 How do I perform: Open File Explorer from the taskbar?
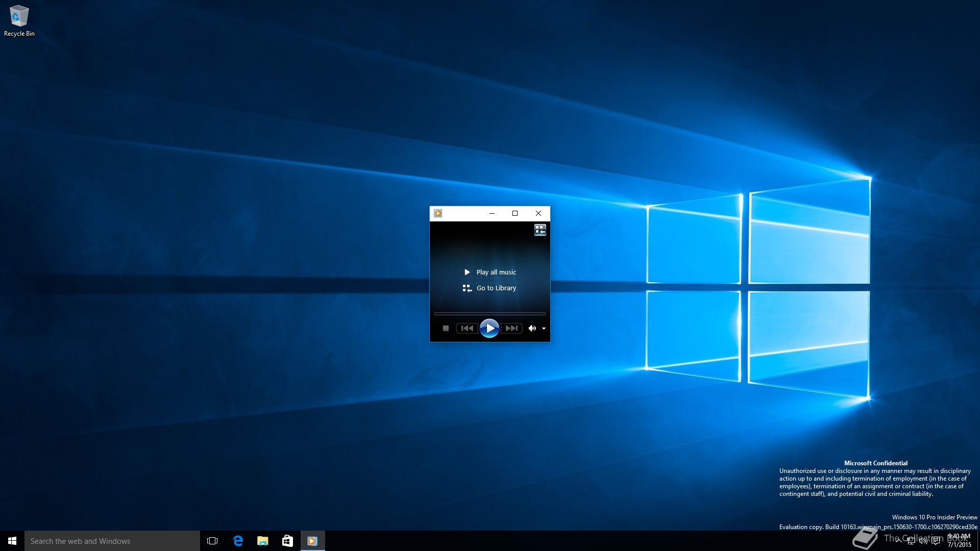coord(263,541)
